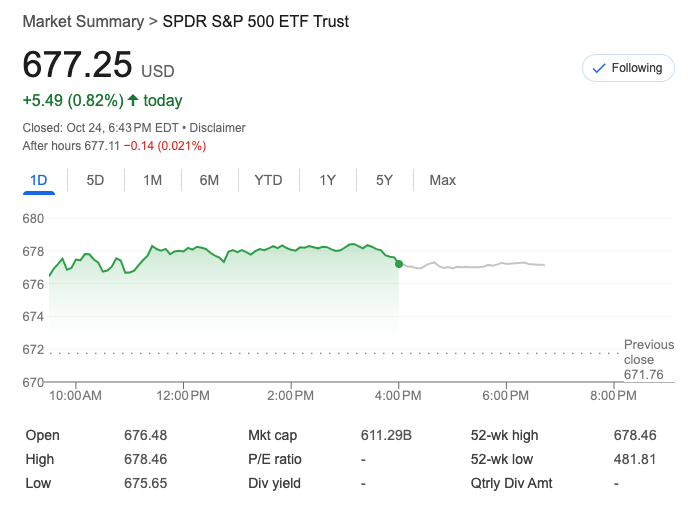
Task: Click the Mkt cap value 611.29B
Action: (x=385, y=435)
